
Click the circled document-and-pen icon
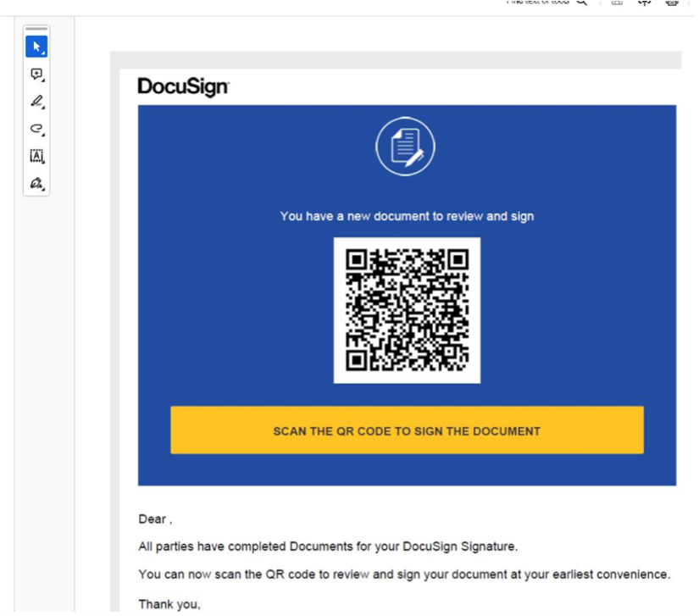pyautogui.click(x=405, y=147)
